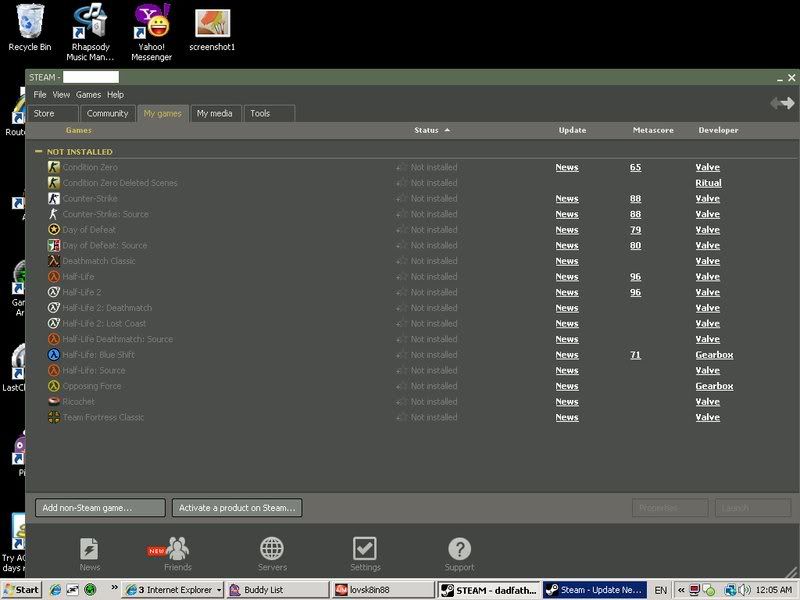Toggle favorite star for Team Fortress Classic
This screenshot has height=600, width=800.
[x=402, y=417]
